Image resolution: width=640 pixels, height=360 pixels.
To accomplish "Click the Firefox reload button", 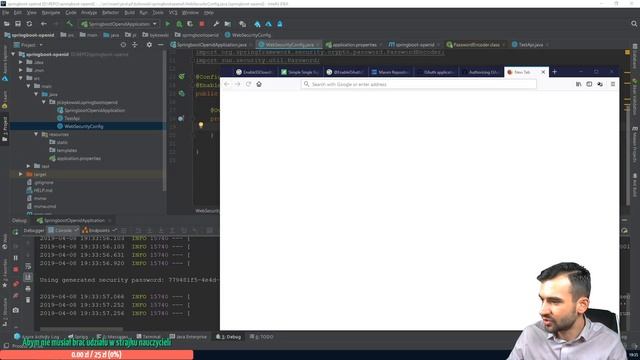I will (x=248, y=84).
